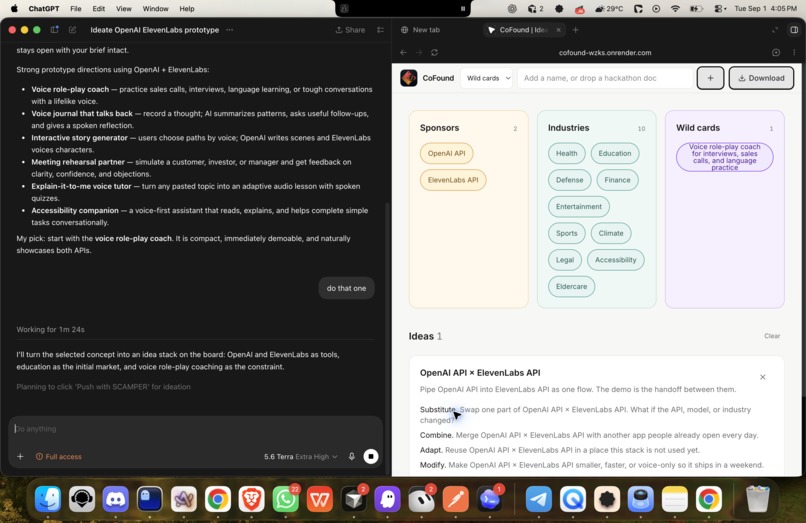Click the cofound-wzks.onrender.com address bar
This screenshot has width=806, height=523.
click(x=605, y=52)
